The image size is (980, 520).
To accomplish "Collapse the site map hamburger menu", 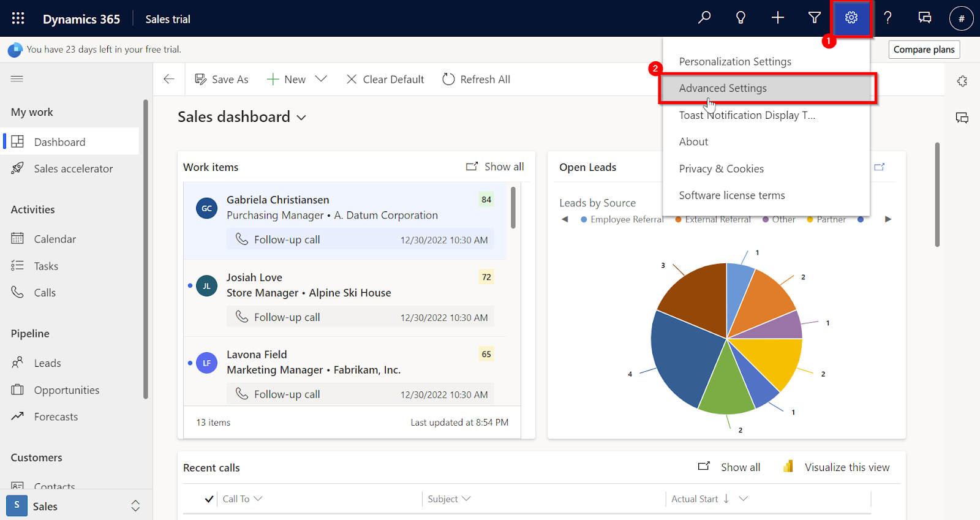I will [17, 78].
